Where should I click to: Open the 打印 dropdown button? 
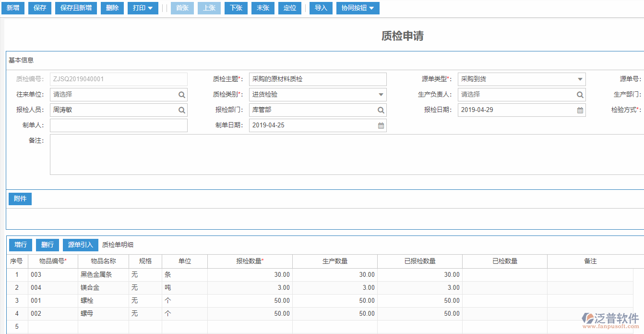click(143, 8)
